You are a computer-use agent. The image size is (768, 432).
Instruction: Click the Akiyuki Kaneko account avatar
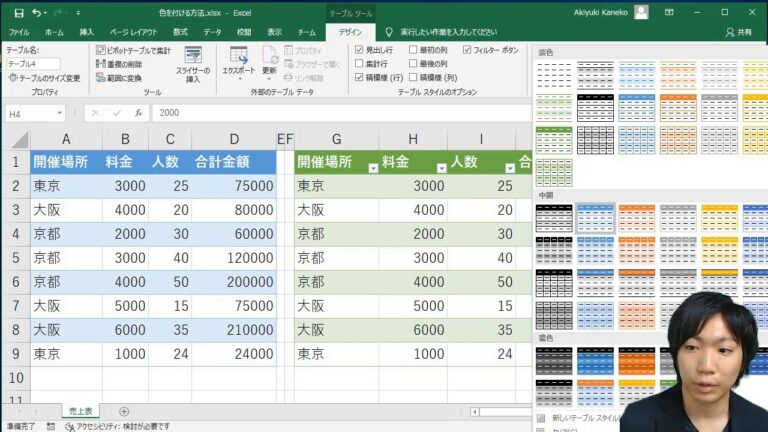pos(641,12)
